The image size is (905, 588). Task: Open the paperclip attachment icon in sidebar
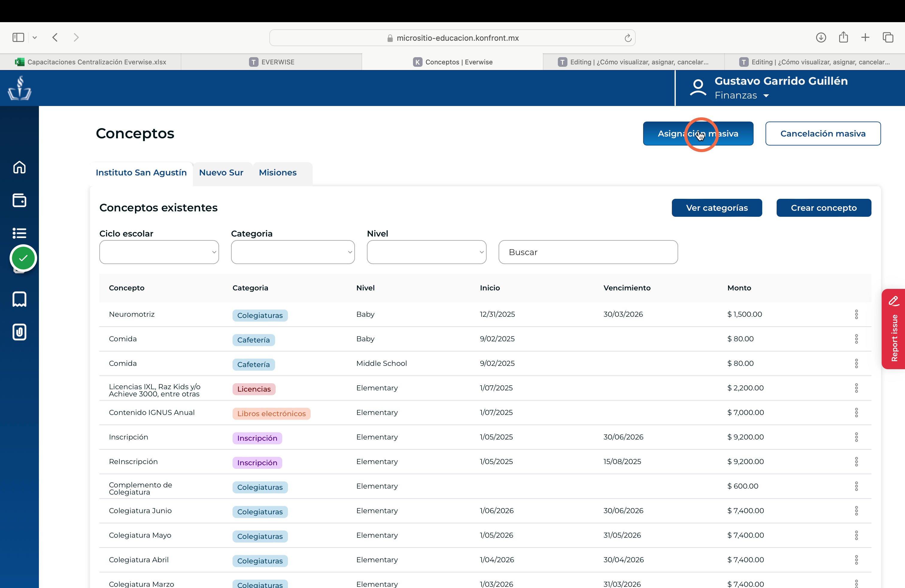(19, 332)
